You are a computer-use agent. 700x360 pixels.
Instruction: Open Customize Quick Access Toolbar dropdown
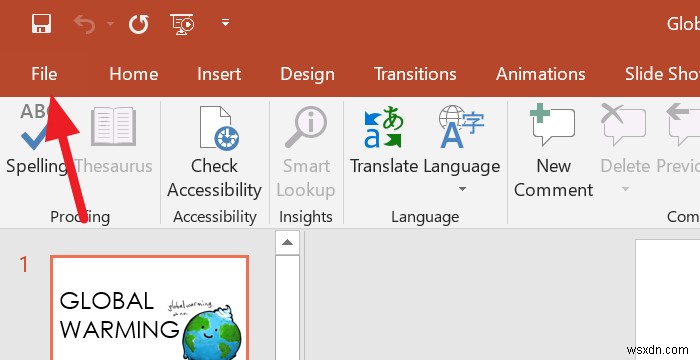click(x=225, y=22)
